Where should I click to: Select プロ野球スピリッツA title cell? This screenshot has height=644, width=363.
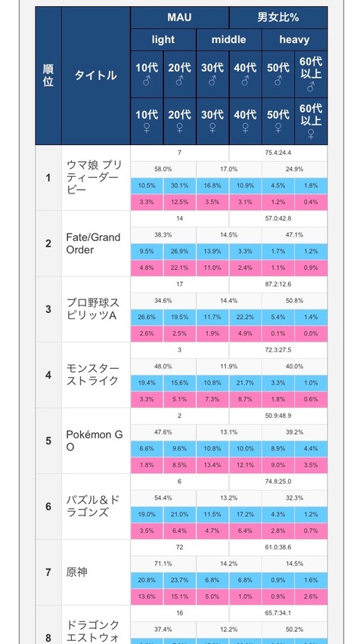96,309
